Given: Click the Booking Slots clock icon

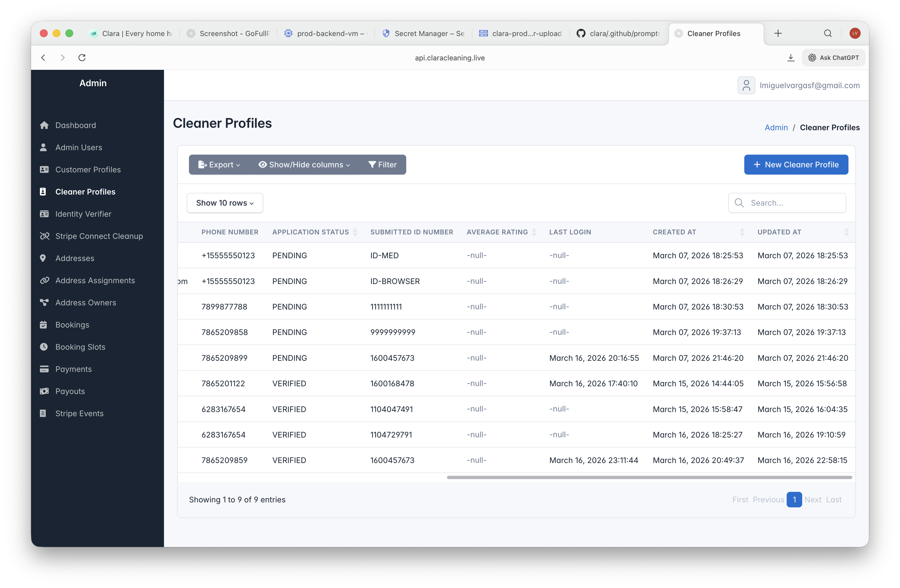Looking at the screenshot, I should (x=44, y=347).
